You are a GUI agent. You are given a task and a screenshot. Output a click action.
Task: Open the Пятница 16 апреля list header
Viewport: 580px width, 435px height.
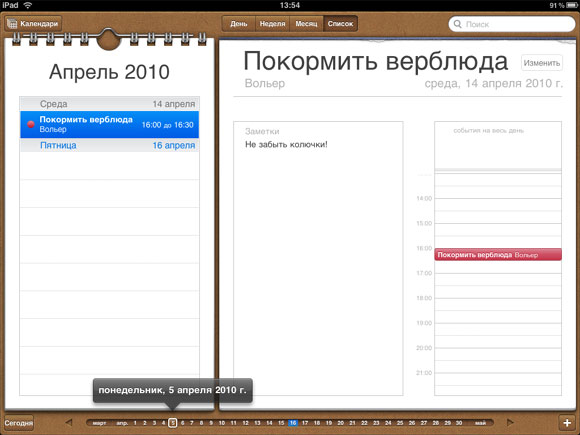[109, 145]
